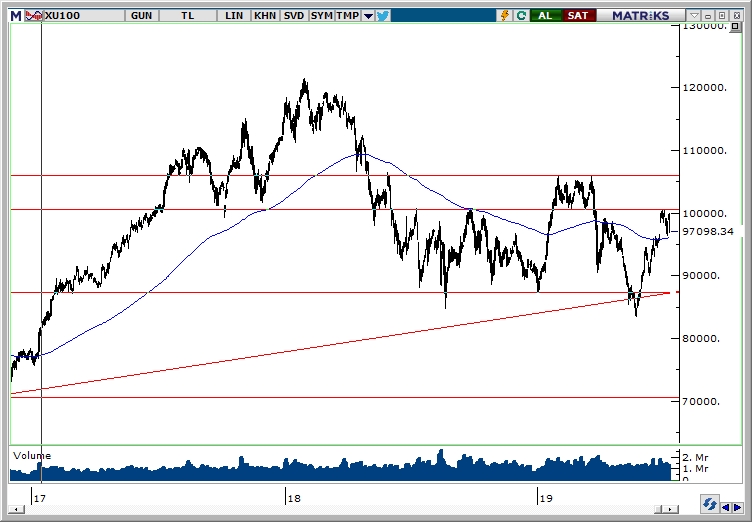This screenshot has width=752, height=522.
Task: Open the window menu triangle dropdown
Action: tap(694, 16)
